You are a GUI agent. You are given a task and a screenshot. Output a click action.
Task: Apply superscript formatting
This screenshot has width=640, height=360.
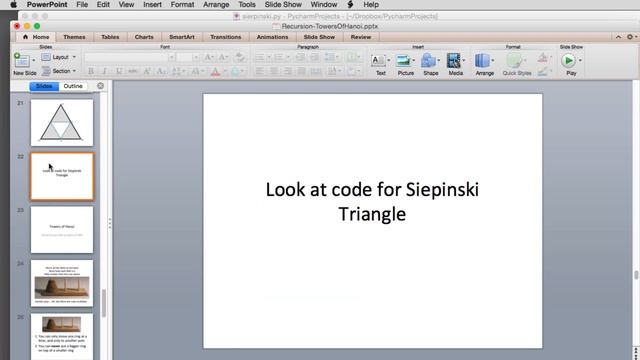pyautogui.click(x=147, y=71)
